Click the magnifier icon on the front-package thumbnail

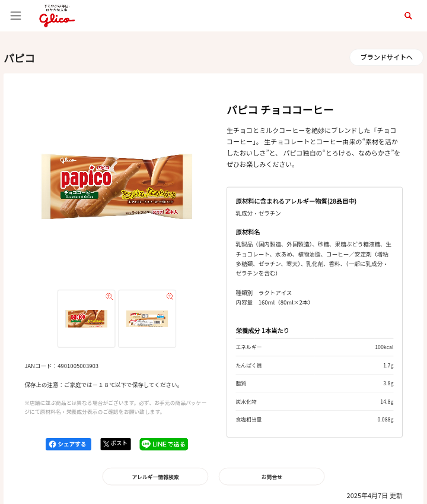(x=109, y=296)
